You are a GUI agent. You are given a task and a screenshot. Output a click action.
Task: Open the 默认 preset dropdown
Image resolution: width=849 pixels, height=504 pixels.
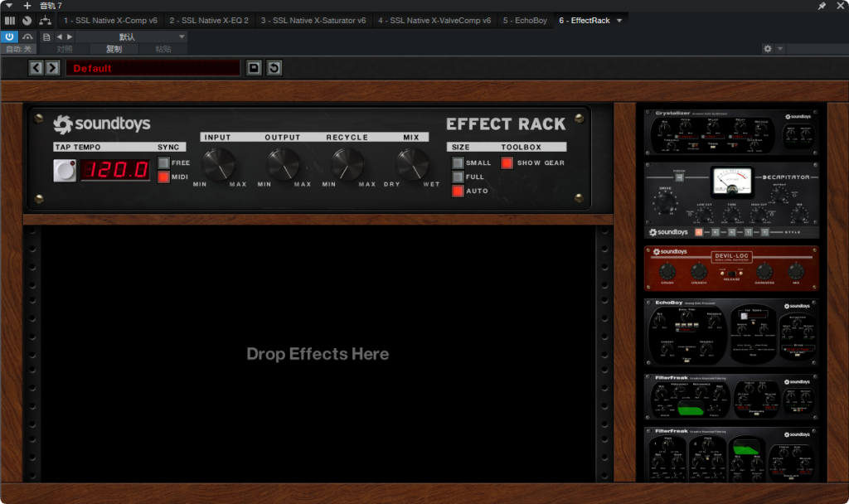(x=132, y=36)
